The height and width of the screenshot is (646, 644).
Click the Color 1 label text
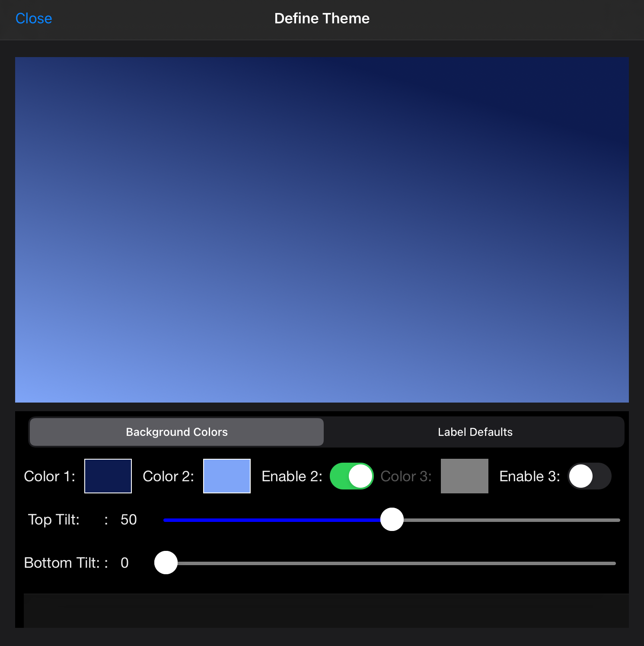tap(49, 476)
